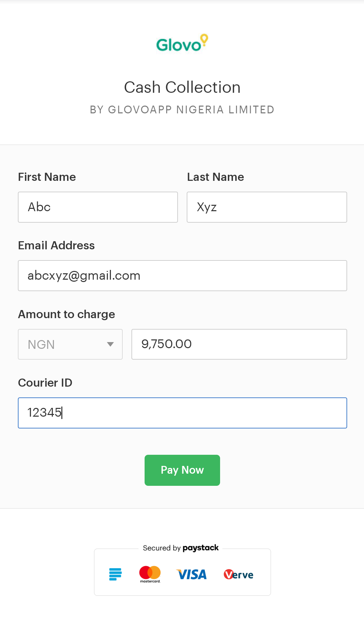Click the Glovoapp Nigeria Limited subtitle

pos(182,110)
